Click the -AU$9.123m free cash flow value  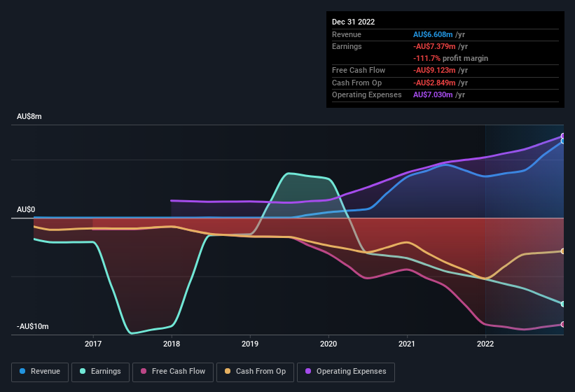pyautogui.click(x=434, y=70)
